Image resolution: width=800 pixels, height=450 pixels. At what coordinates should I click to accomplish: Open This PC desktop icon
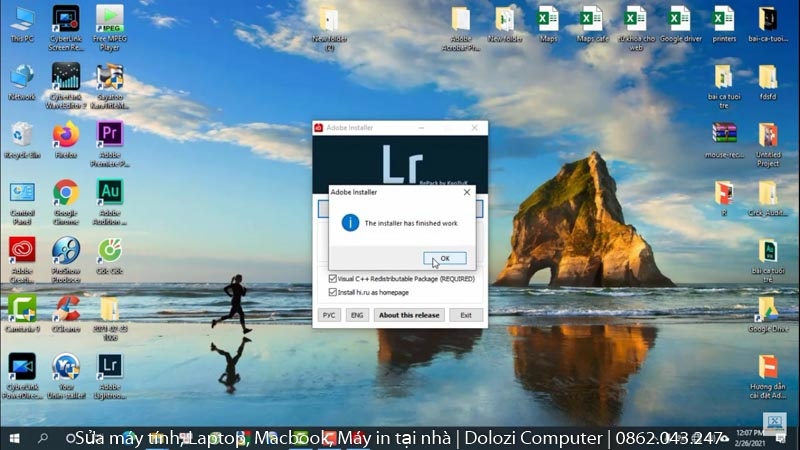(x=22, y=24)
